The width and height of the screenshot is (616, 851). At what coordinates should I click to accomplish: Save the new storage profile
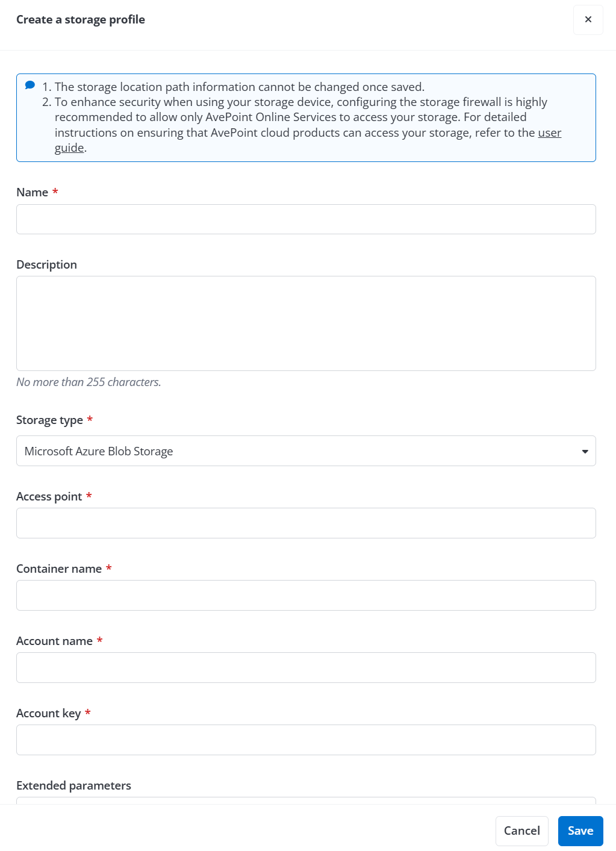579,831
